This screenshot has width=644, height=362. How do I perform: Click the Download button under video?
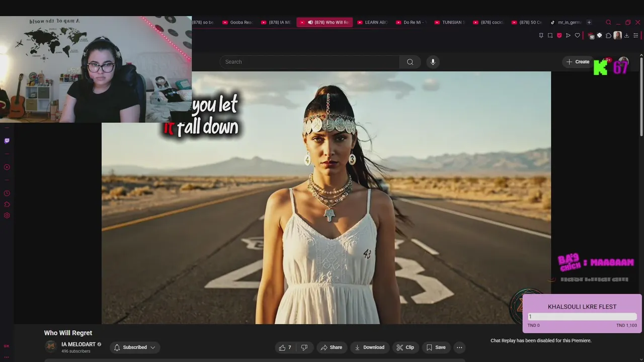click(x=369, y=347)
